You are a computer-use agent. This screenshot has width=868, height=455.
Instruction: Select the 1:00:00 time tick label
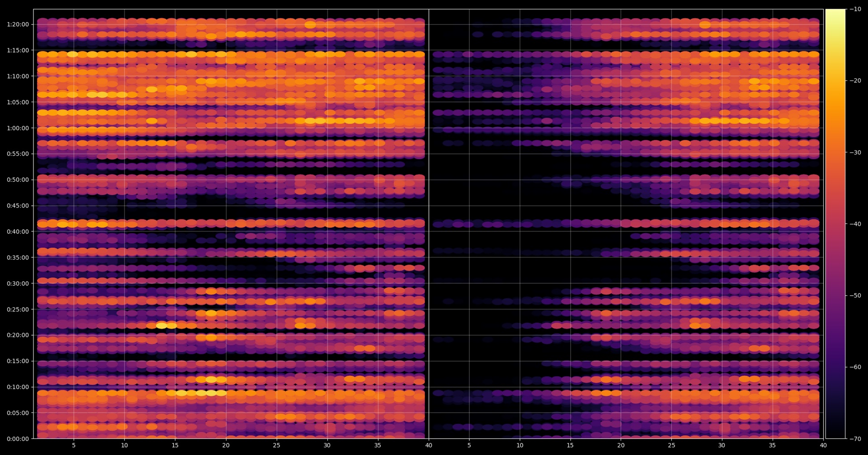(x=18, y=128)
